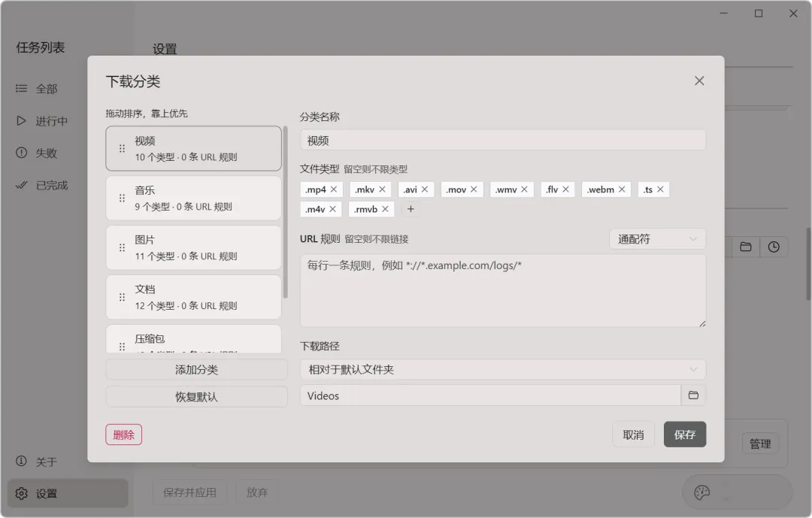Save category with 保存 button

(685, 435)
